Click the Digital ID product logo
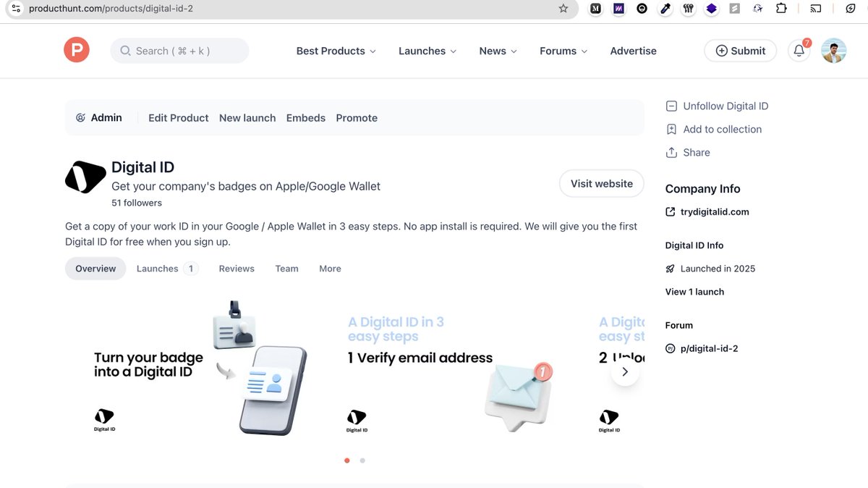Viewport: 868px width, 488px height. coord(85,177)
